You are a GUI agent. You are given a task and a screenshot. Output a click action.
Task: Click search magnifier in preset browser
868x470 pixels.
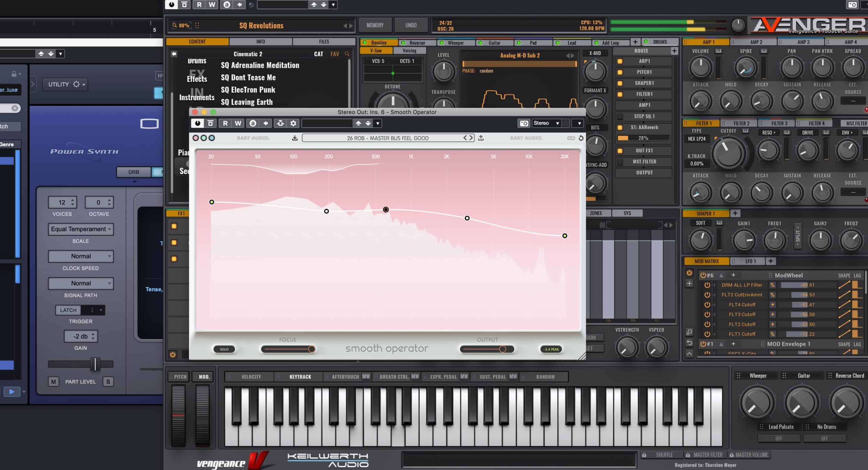click(347, 54)
